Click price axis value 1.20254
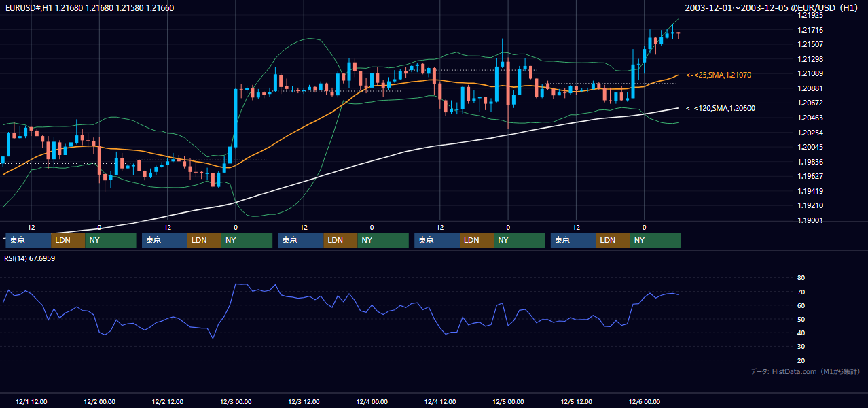Image resolution: width=868 pixels, height=408 pixels. point(810,133)
